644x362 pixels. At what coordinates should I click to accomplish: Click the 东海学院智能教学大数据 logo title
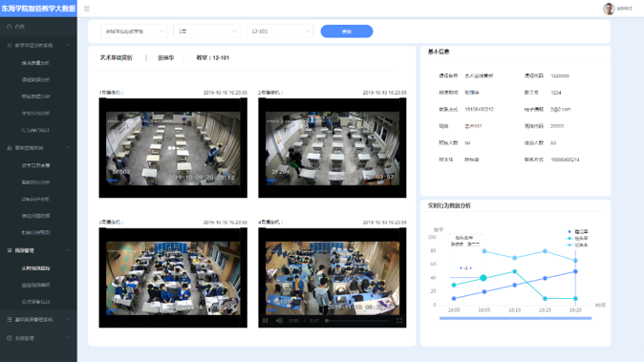click(x=38, y=9)
